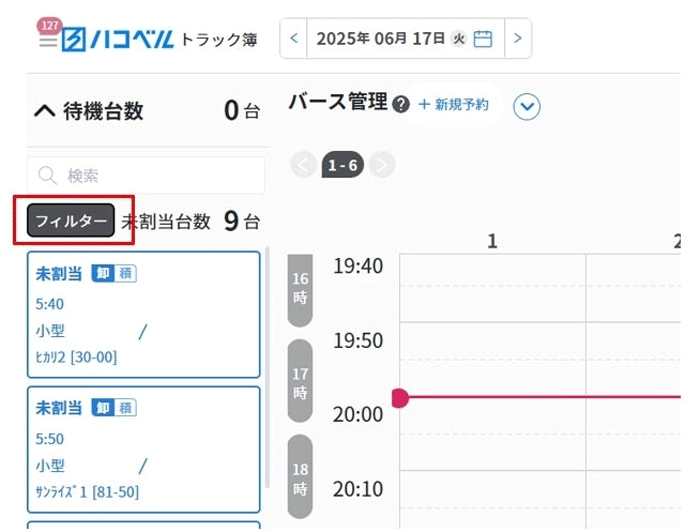Viewport: 700px width, 532px height.
Task: Click the red current time marker dot
Action: pyautogui.click(x=400, y=398)
